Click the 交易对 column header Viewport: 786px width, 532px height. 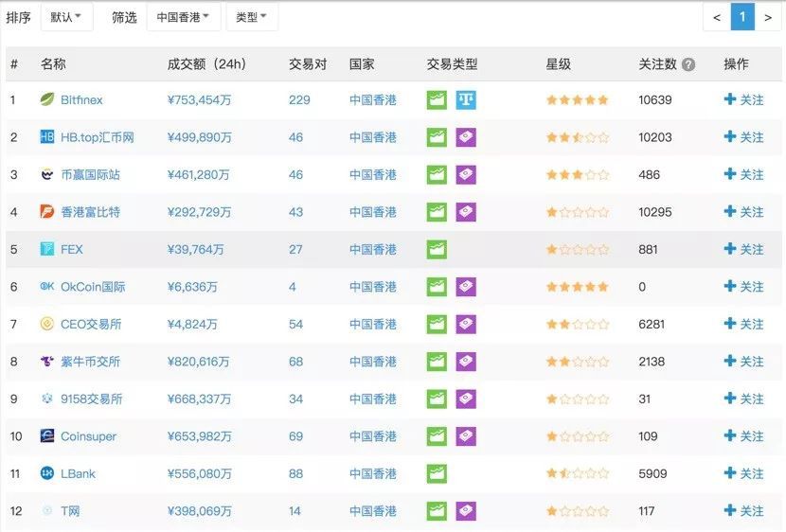[308, 64]
